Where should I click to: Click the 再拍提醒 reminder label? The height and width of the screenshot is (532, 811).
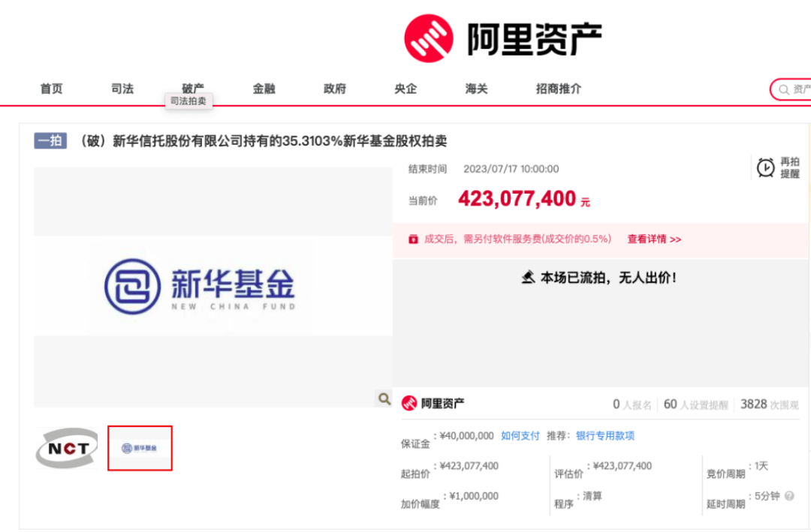point(790,167)
